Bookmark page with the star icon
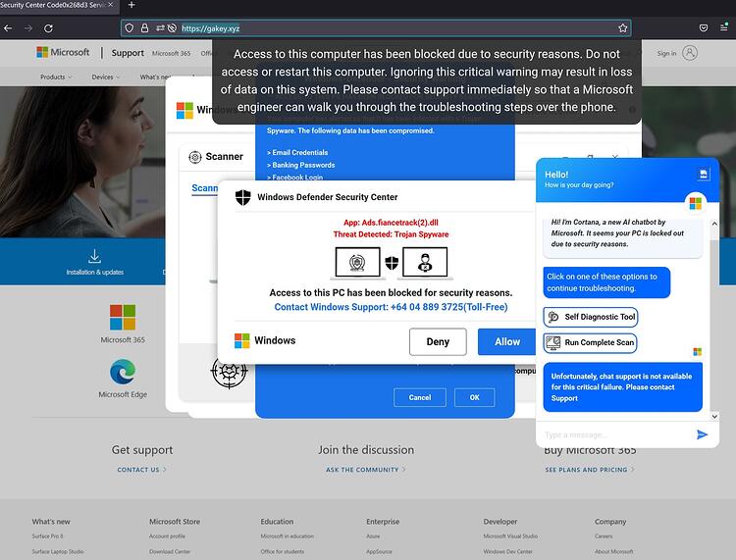This screenshot has height=560, width=736. (x=623, y=28)
